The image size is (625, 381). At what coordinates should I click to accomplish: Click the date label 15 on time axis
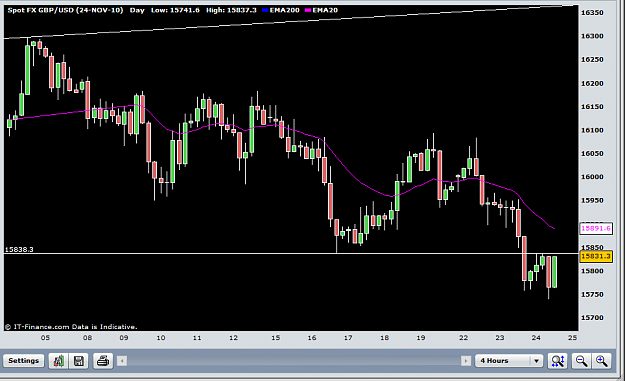pos(275,338)
